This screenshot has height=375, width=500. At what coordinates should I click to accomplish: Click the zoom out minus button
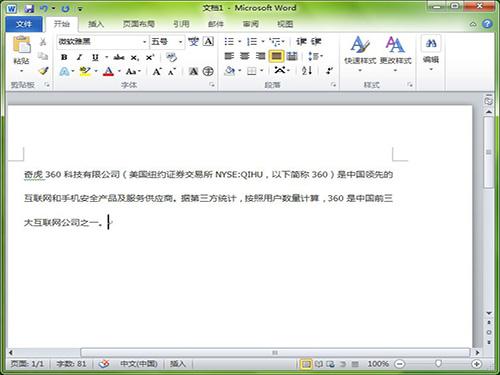pyautogui.click(x=400, y=364)
